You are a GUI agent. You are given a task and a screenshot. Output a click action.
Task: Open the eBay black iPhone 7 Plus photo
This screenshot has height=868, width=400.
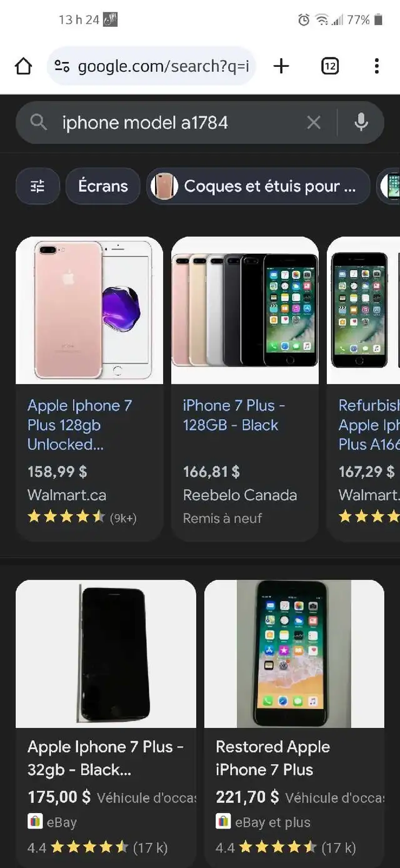point(106,654)
